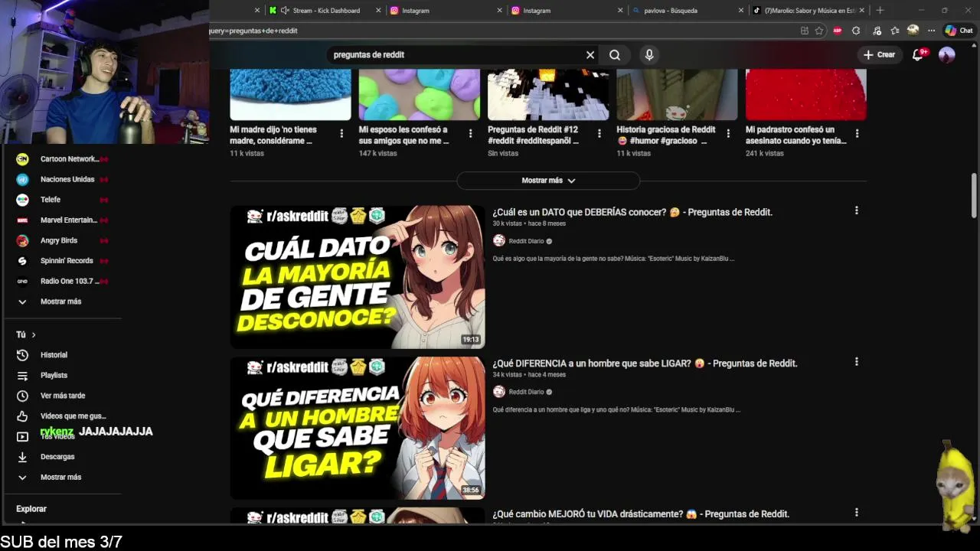The image size is (980, 551).
Task: Open 'Mi padrastro confesó un asesinato' short title
Action: point(796,135)
